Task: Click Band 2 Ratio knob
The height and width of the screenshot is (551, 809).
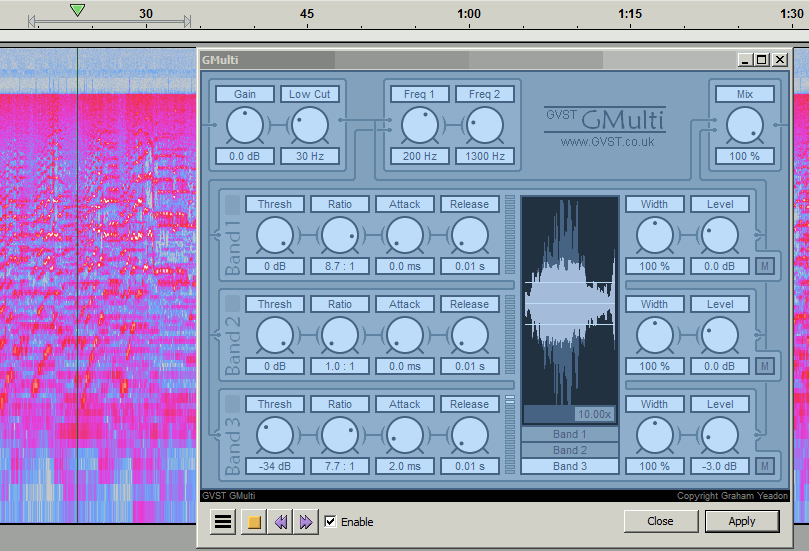Action: [x=339, y=335]
